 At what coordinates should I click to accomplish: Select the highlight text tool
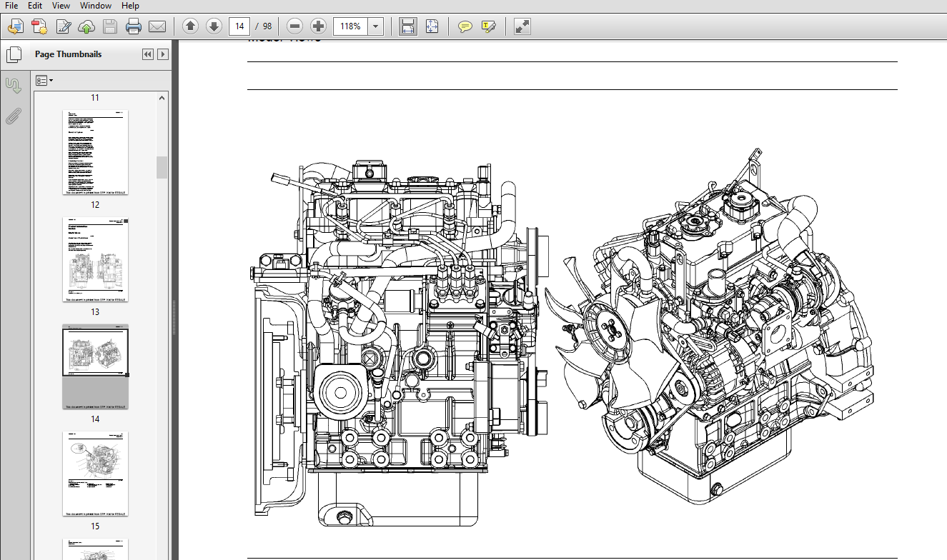489,27
